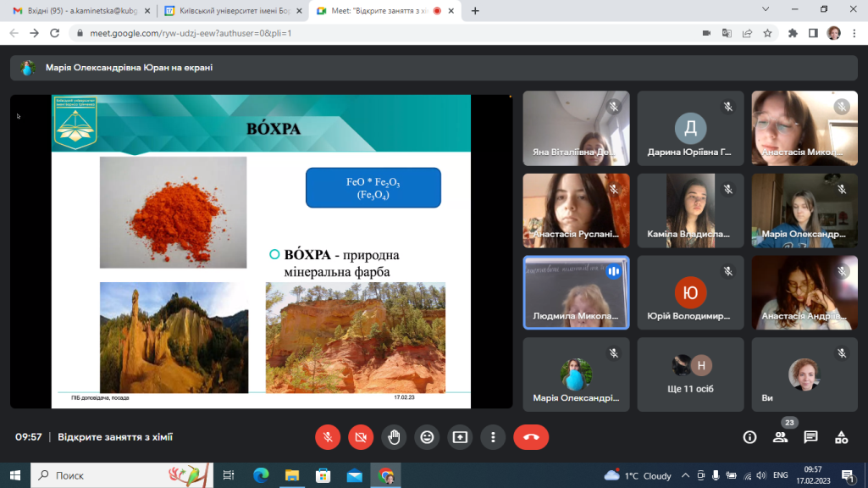
Task: Toggle the camera off button
Action: 361,437
